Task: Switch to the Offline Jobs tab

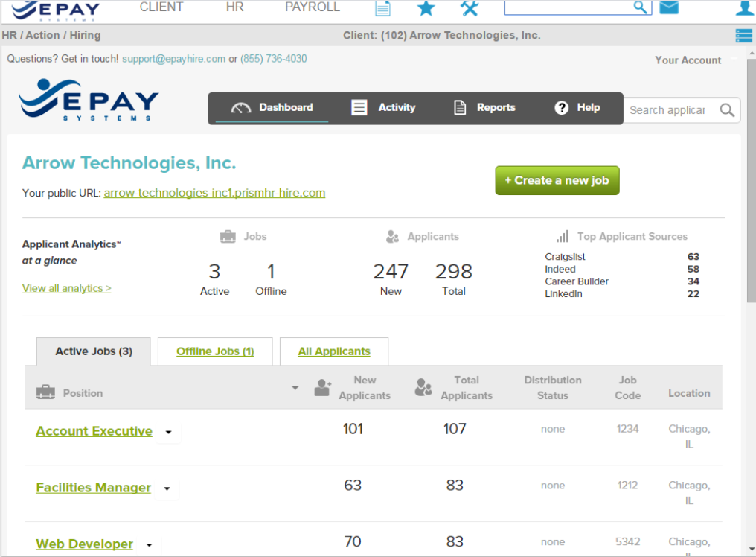Action: 214,351
